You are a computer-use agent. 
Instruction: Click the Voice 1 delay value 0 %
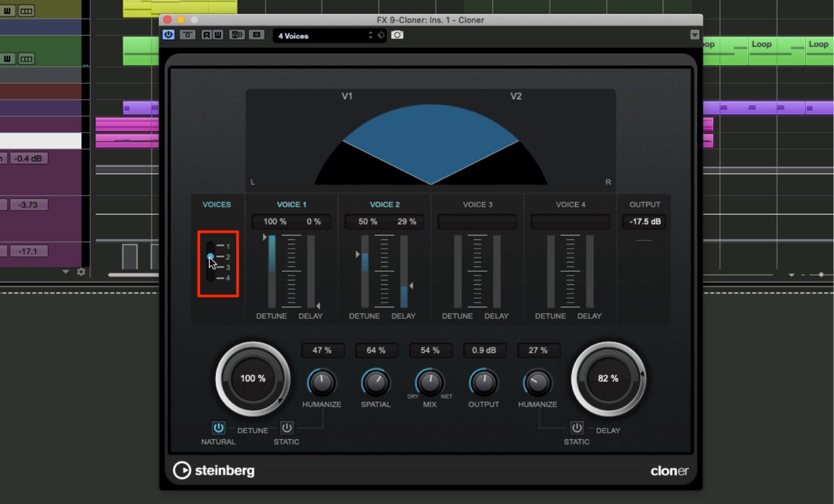[x=313, y=221]
